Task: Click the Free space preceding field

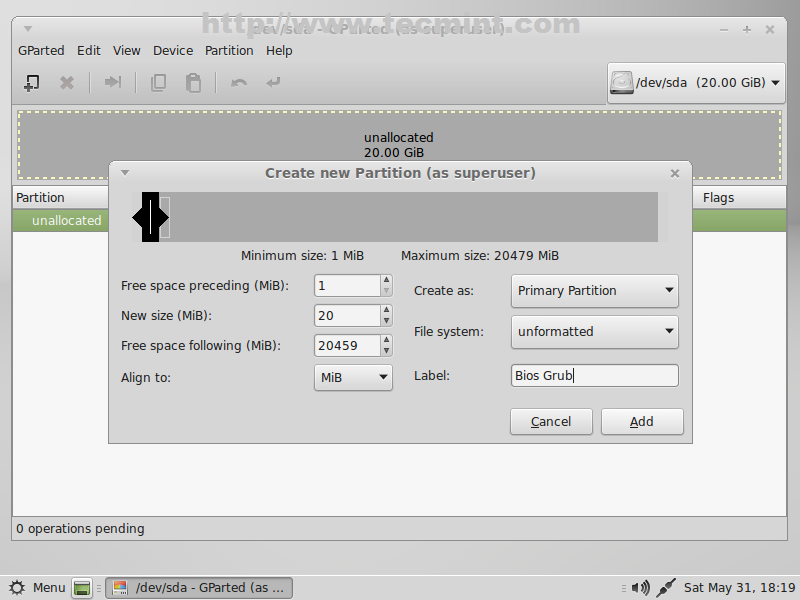Action: (x=347, y=286)
